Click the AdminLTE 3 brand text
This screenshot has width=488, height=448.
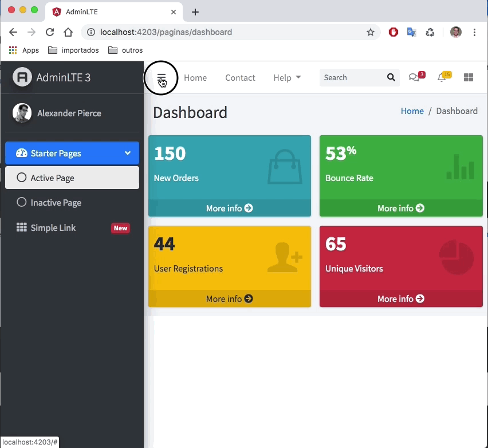pyautogui.click(x=64, y=77)
